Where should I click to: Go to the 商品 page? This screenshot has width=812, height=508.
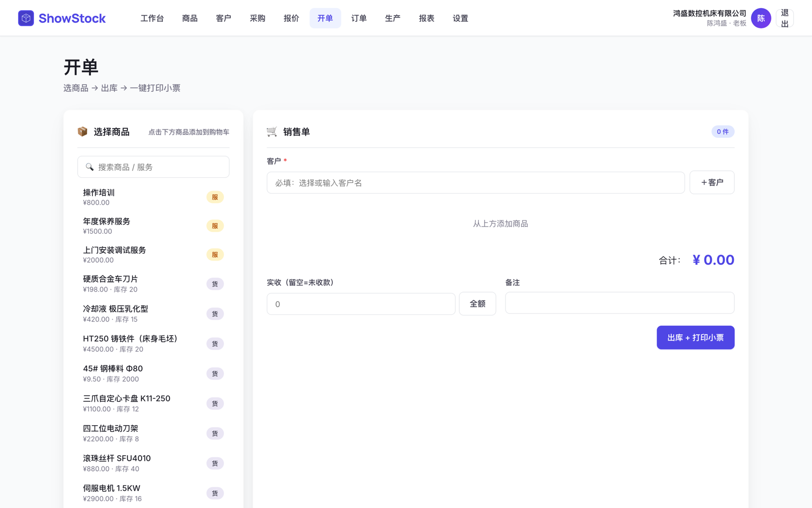[190, 18]
